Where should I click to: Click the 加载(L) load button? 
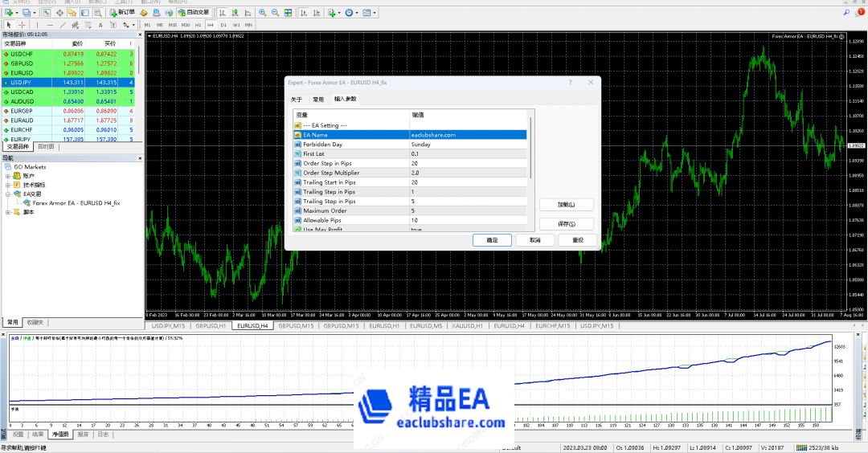(x=567, y=205)
